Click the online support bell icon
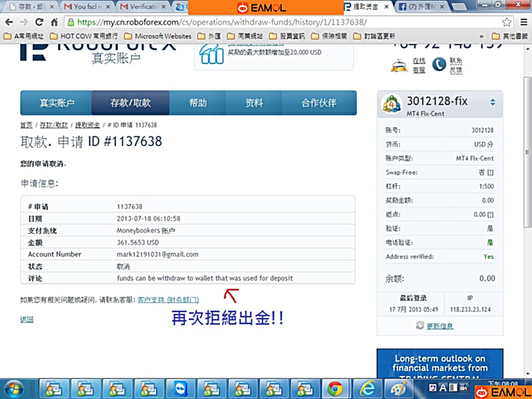Screen dimensions: 532x399 tap(399, 65)
